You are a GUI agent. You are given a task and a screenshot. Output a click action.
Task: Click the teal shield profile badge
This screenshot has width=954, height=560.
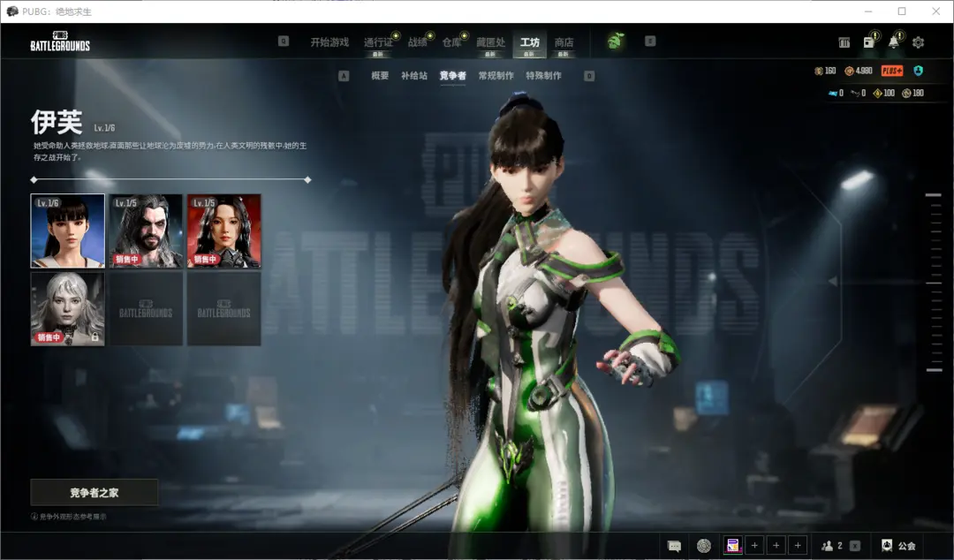[x=918, y=71]
